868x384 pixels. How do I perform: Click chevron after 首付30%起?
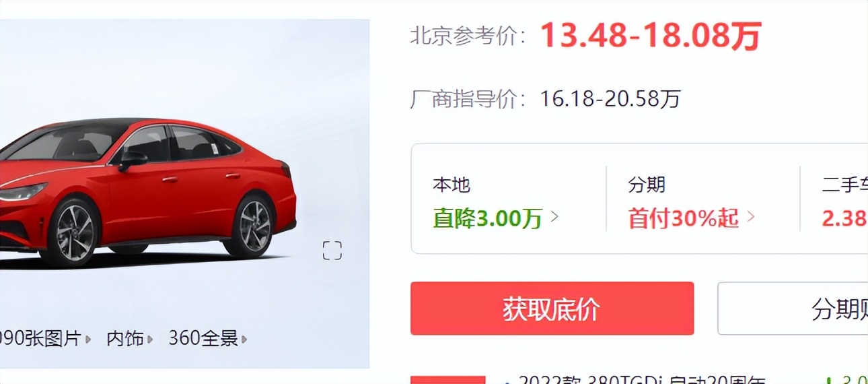751,218
